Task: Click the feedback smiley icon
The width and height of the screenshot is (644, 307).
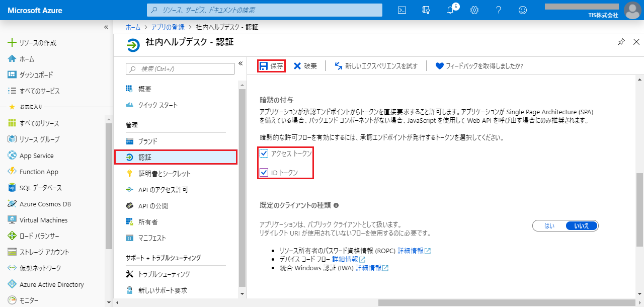Action: click(x=523, y=10)
